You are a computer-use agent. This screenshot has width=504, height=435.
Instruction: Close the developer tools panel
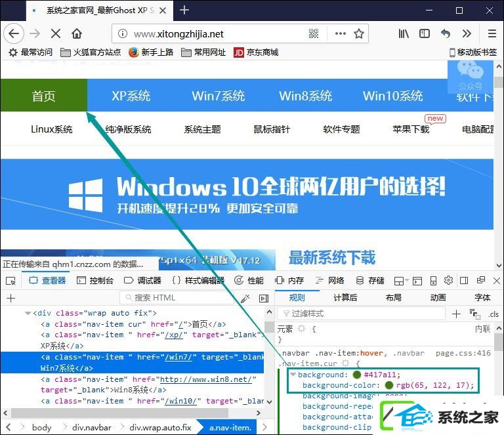tap(497, 281)
